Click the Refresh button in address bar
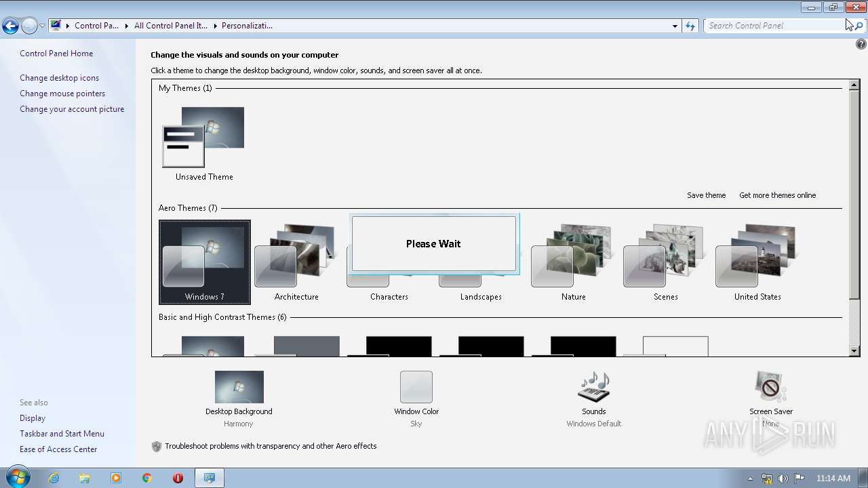 click(690, 26)
